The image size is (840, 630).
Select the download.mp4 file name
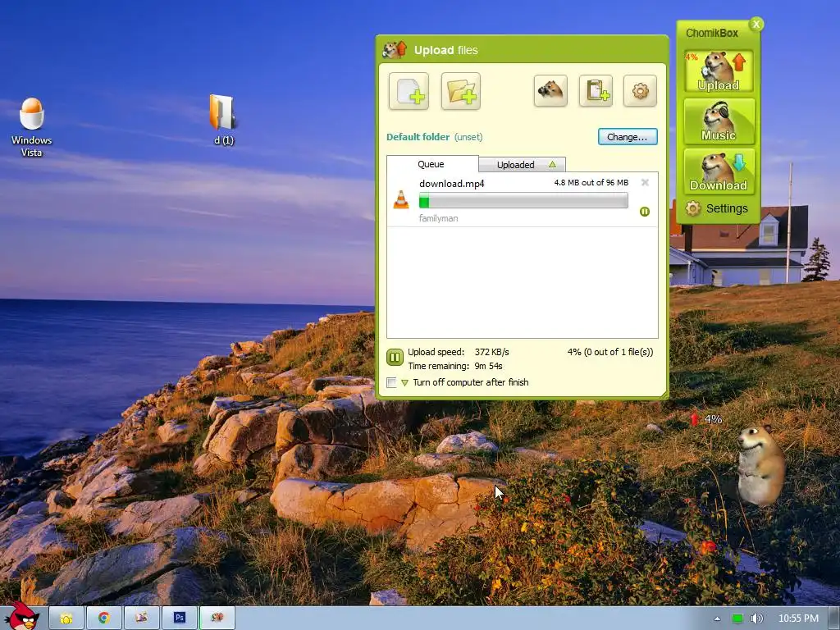[452, 183]
